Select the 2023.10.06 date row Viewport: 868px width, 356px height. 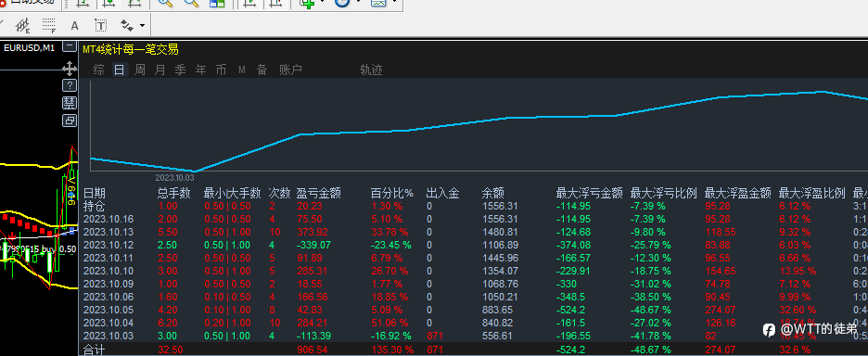[x=108, y=297]
